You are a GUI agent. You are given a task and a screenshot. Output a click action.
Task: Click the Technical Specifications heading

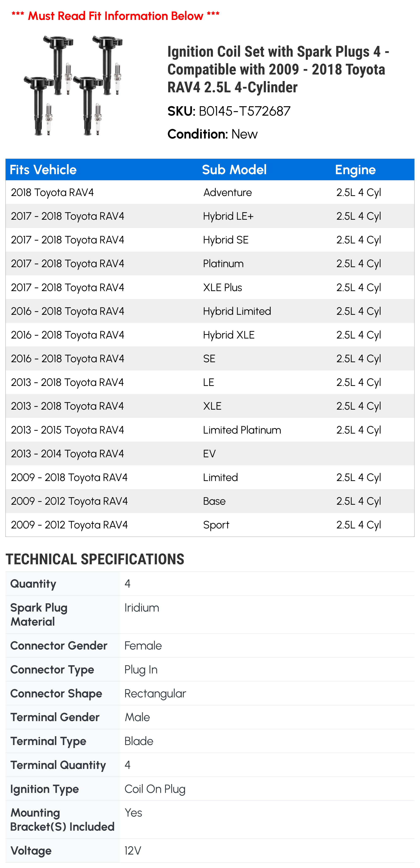95,559
